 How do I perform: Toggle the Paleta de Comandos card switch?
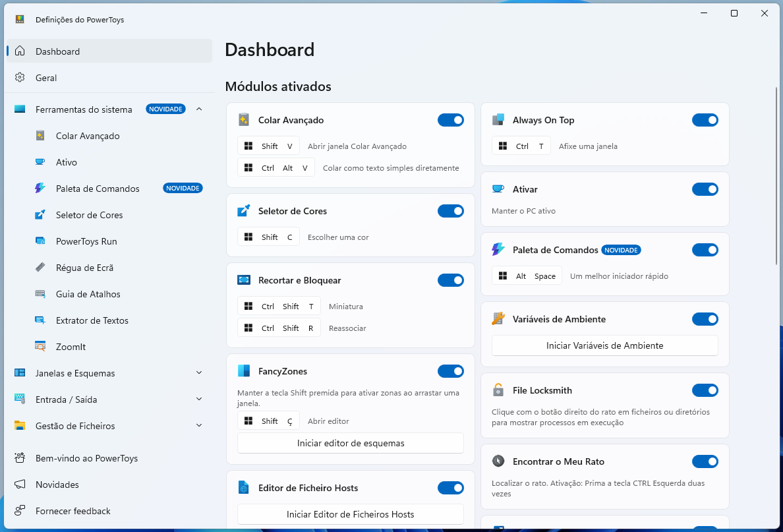[x=705, y=250]
